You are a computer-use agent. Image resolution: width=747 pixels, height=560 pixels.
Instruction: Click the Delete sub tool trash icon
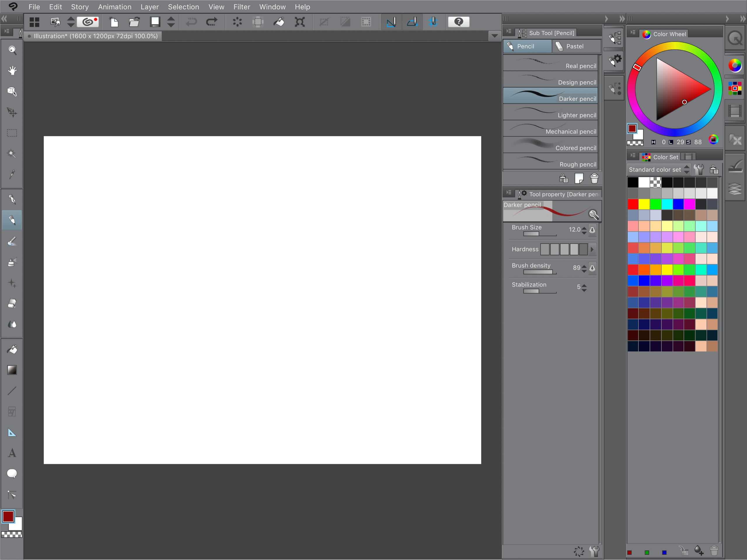pyautogui.click(x=594, y=178)
